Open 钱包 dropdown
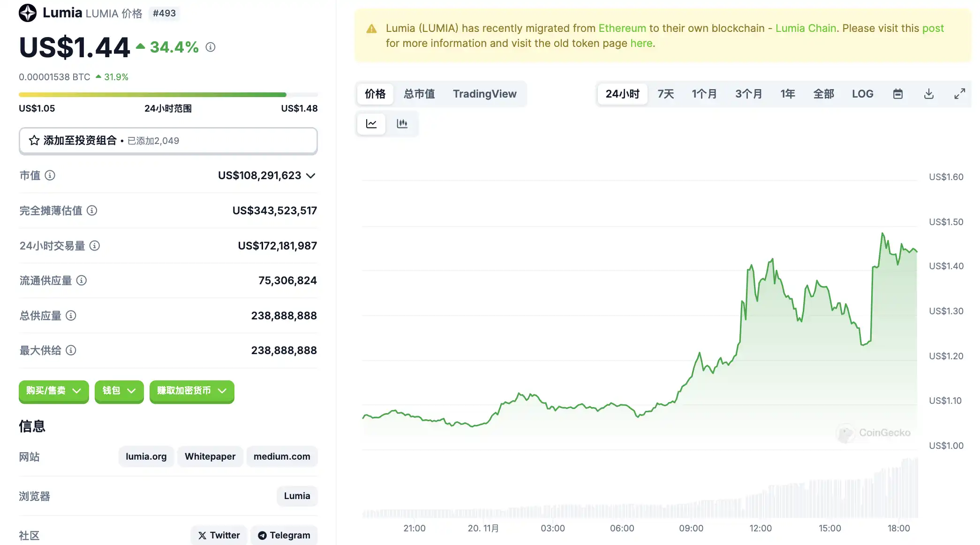The width and height of the screenshot is (980, 545). (x=119, y=391)
